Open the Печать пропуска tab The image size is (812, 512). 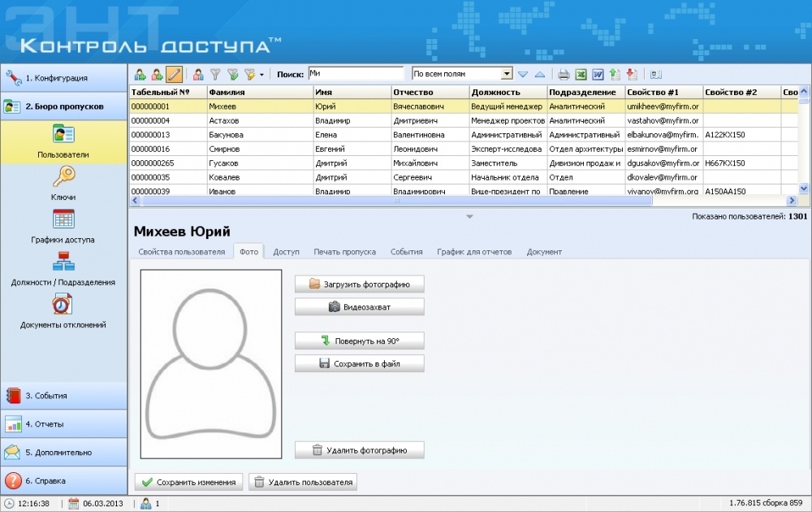point(344,252)
